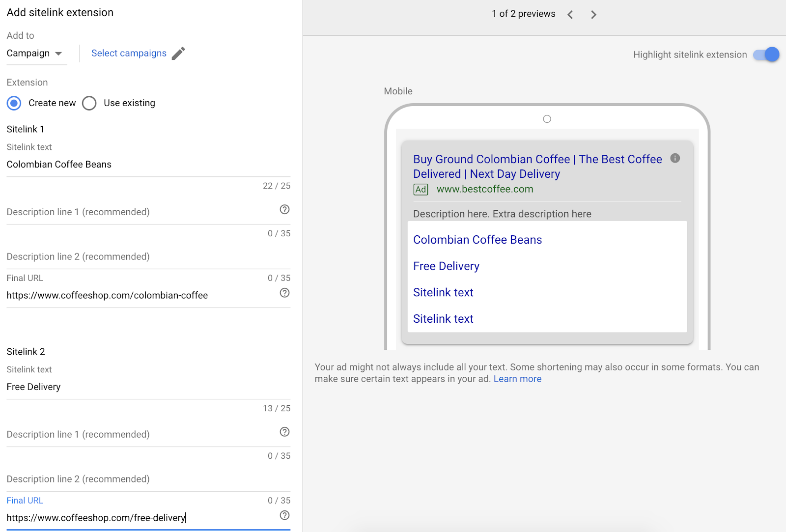Click help icon for Sitelink 2 Final URL
Screen dimensions: 786x532
point(284,515)
